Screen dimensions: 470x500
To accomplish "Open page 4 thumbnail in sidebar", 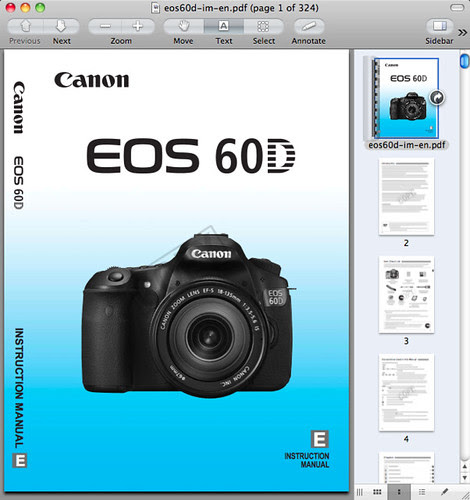I will (406, 393).
